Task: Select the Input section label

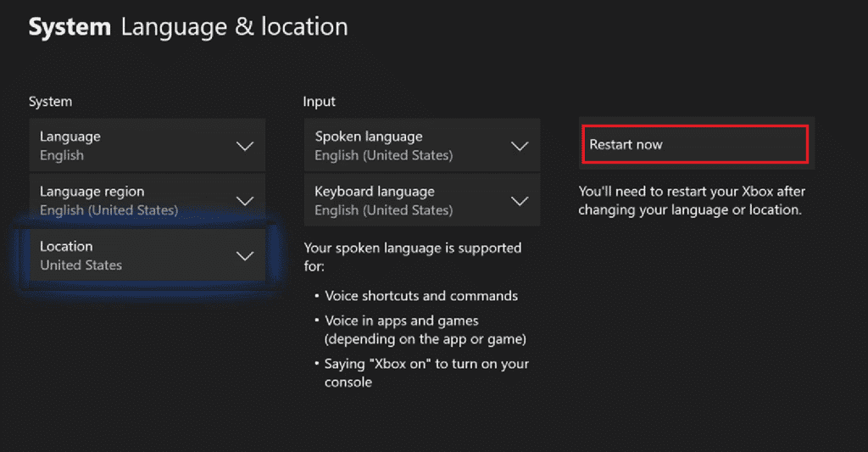Action: [320, 102]
